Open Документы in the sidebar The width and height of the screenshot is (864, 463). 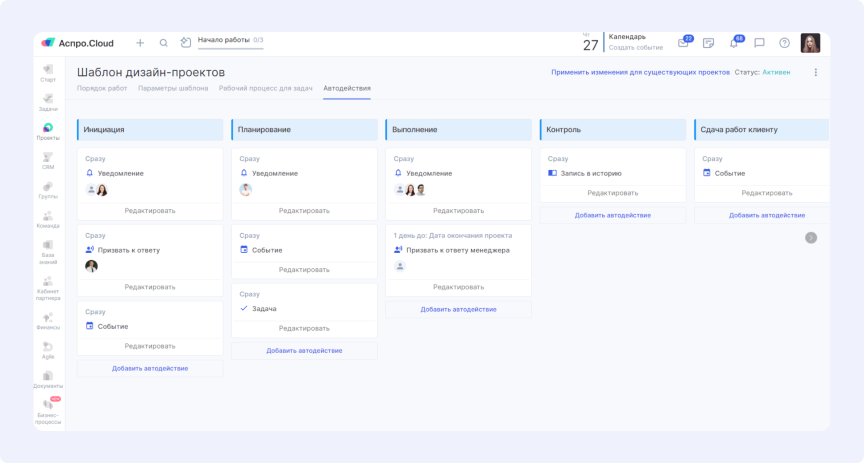(x=48, y=379)
